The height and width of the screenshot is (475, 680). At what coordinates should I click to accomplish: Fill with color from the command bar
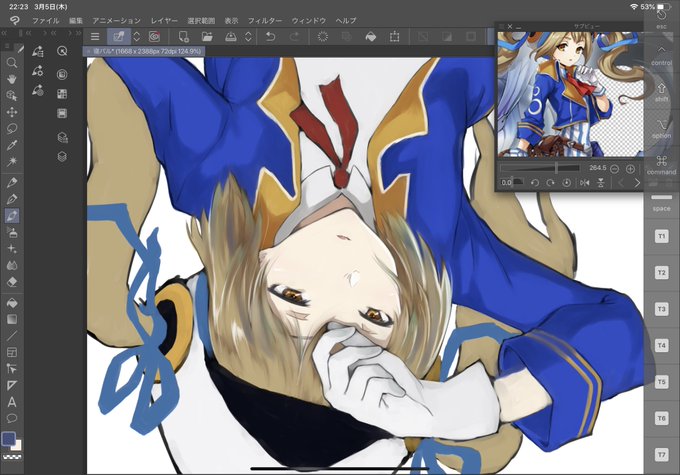[x=371, y=36]
